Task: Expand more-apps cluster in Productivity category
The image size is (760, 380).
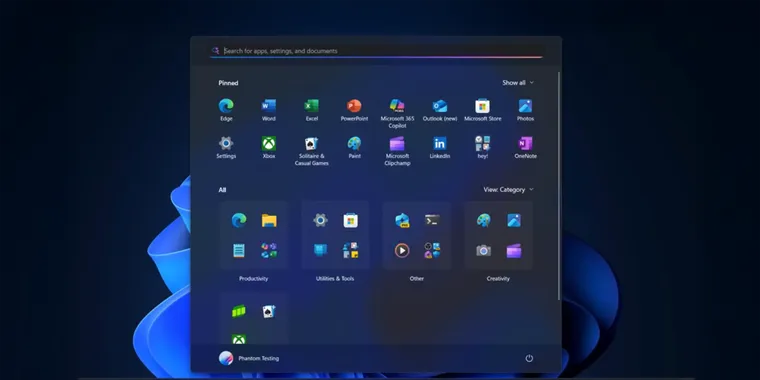Action: [x=269, y=251]
